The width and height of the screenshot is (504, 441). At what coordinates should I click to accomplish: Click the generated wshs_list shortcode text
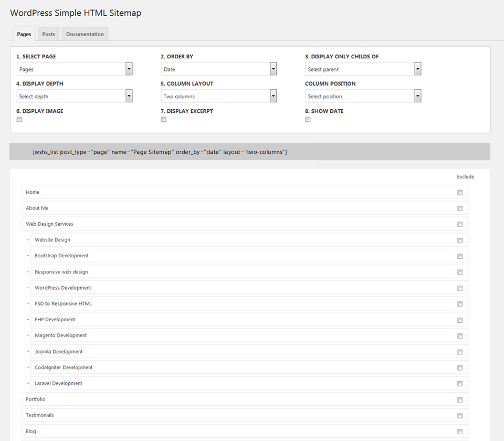160,152
